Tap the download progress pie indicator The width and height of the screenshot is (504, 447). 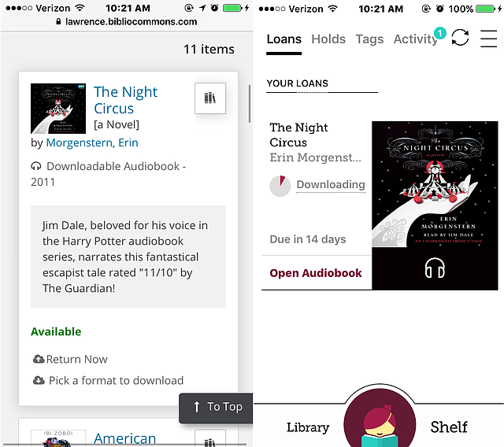click(x=280, y=186)
